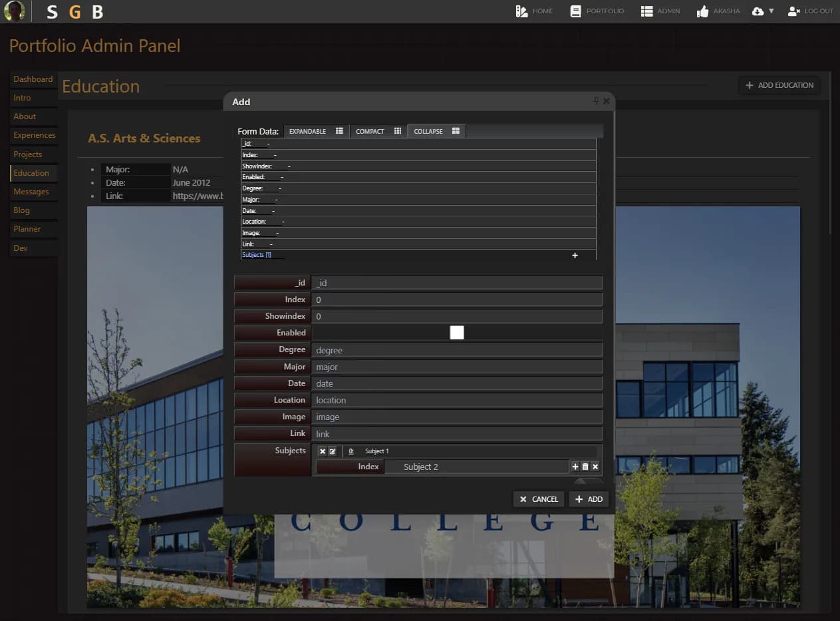840x621 pixels.
Task: Click the Add button in dialog footer
Action: [x=589, y=499]
